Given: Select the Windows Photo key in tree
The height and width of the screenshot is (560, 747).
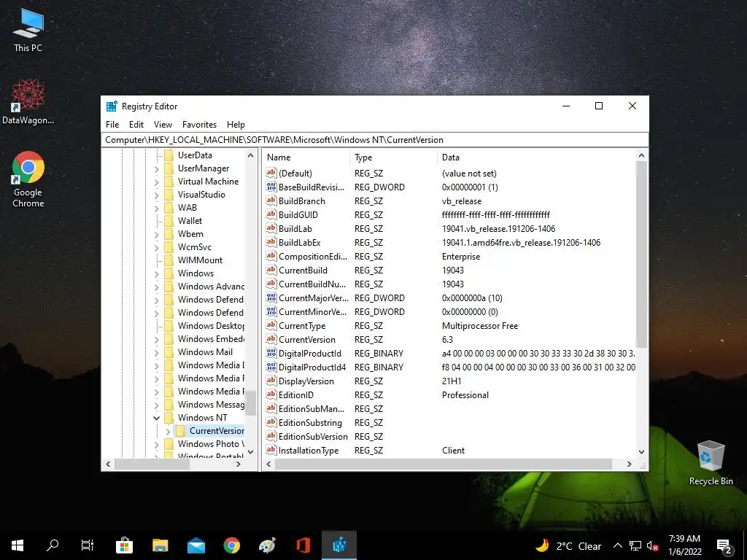Looking at the screenshot, I should coord(211,444).
